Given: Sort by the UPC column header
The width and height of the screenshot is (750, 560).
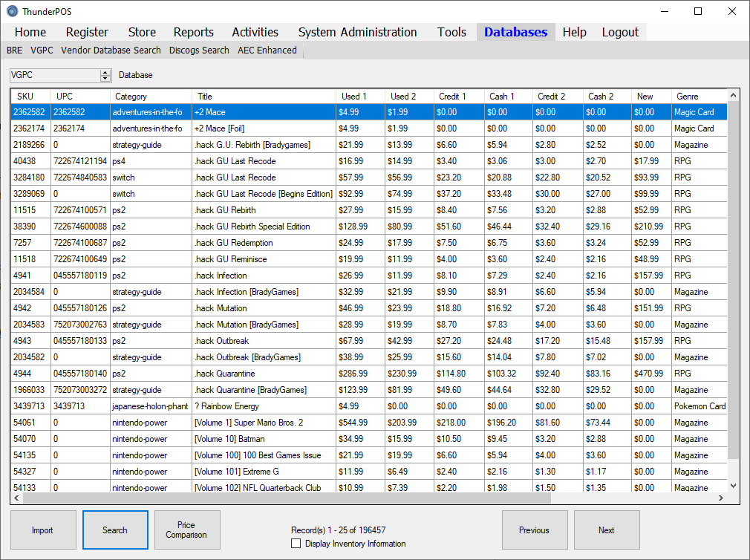Looking at the screenshot, I should point(80,96).
